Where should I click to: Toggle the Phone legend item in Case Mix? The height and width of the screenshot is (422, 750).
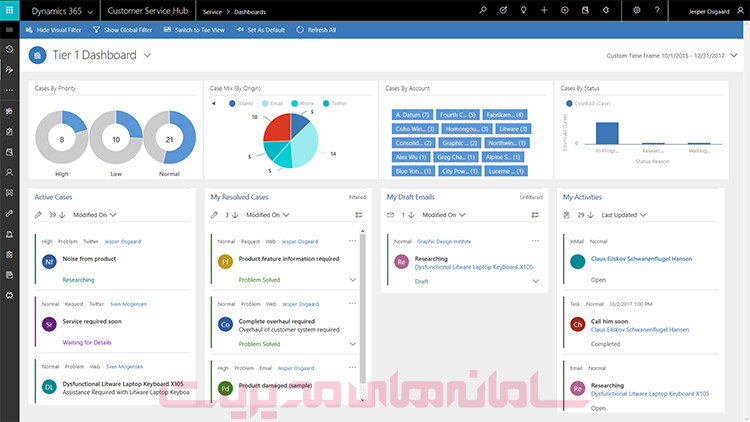[x=303, y=103]
